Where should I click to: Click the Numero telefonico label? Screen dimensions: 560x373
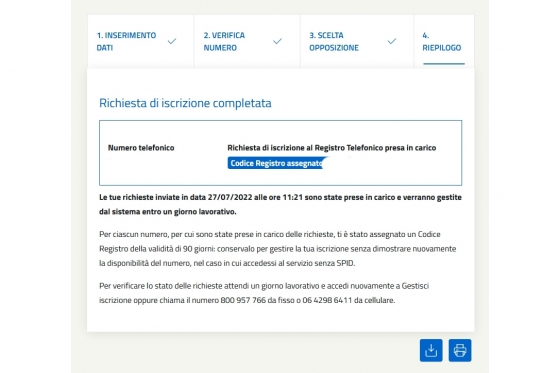pyautogui.click(x=141, y=148)
